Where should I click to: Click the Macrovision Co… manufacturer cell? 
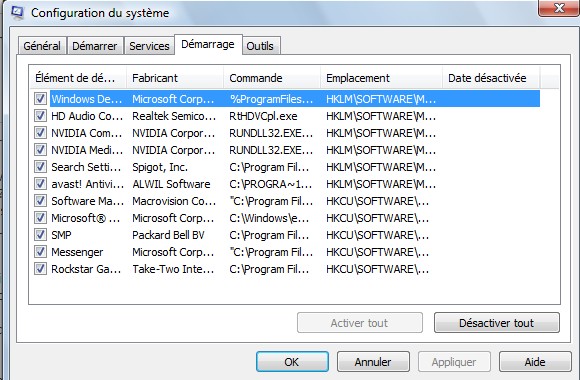[174, 201]
